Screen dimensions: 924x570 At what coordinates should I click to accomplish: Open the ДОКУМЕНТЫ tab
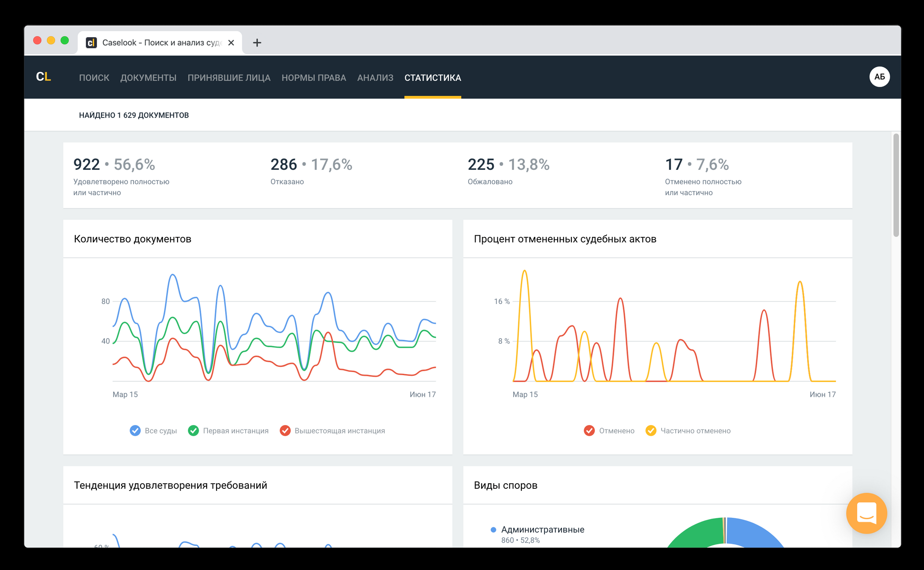[148, 78]
